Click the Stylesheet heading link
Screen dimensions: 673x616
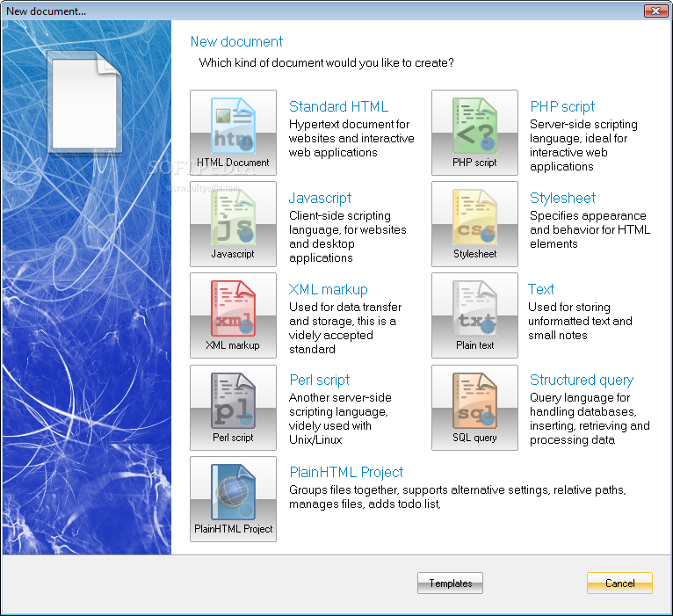click(562, 198)
